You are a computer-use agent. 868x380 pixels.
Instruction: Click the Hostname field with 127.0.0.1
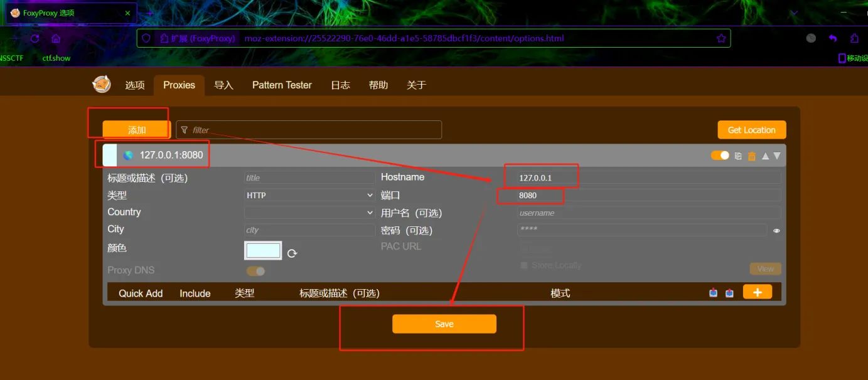649,178
